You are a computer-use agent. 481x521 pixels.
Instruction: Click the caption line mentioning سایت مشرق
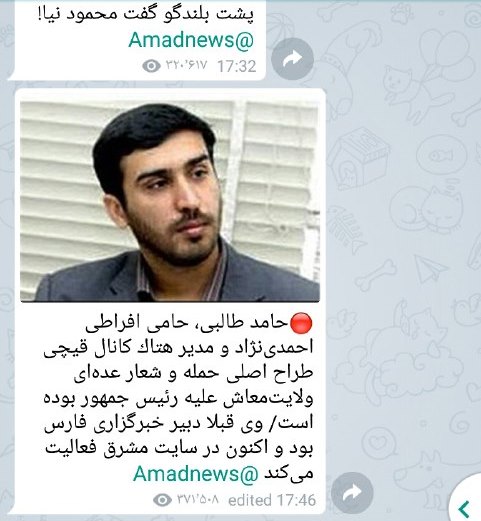pyautogui.click(x=179, y=448)
